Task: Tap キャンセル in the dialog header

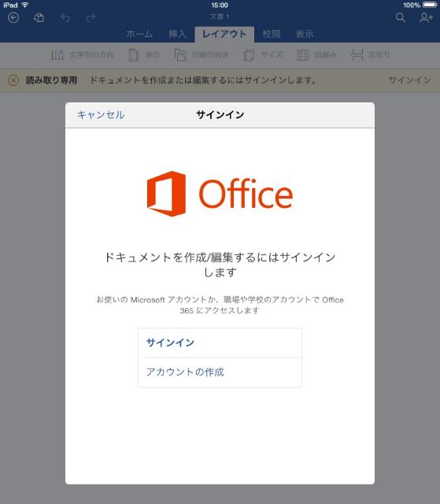Action: click(101, 115)
